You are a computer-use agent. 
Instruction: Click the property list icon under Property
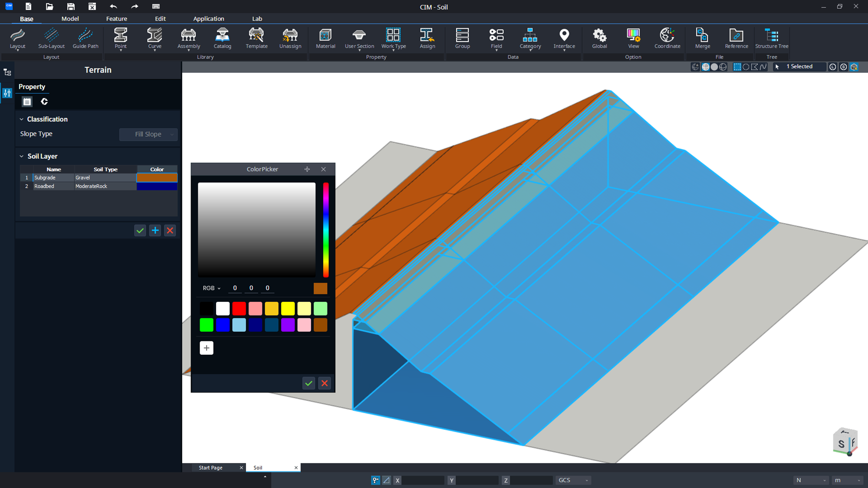click(x=27, y=102)
